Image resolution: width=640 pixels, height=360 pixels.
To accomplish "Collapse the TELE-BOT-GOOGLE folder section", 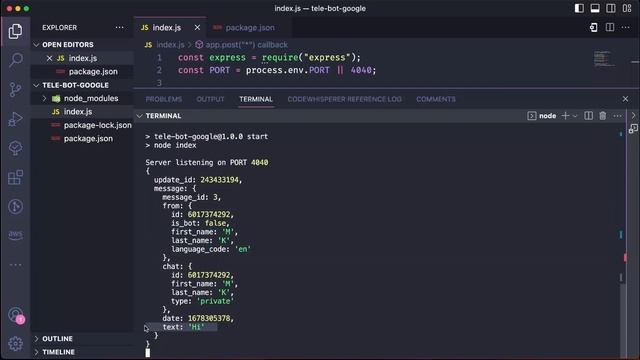I will [76, 85].
